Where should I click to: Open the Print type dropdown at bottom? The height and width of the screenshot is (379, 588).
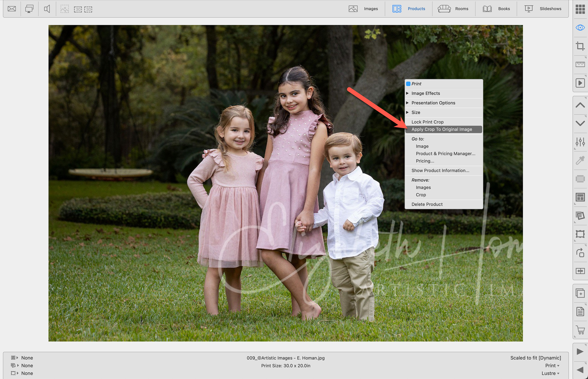[552, 365]
